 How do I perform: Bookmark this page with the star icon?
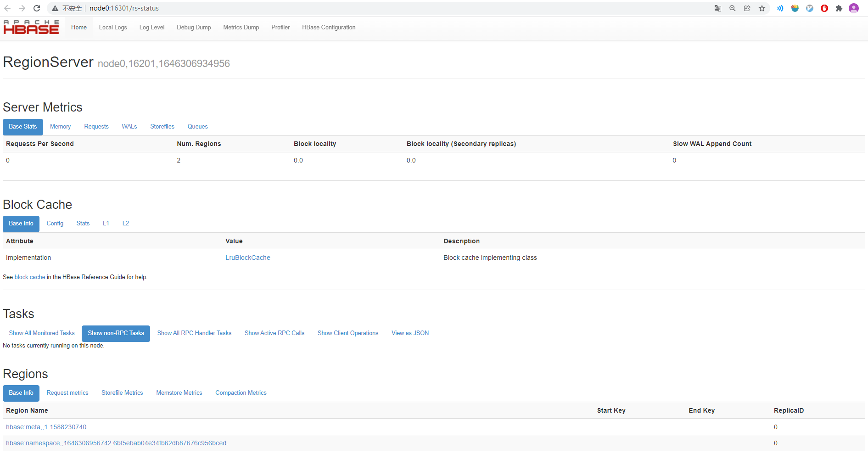coord(762,8)
